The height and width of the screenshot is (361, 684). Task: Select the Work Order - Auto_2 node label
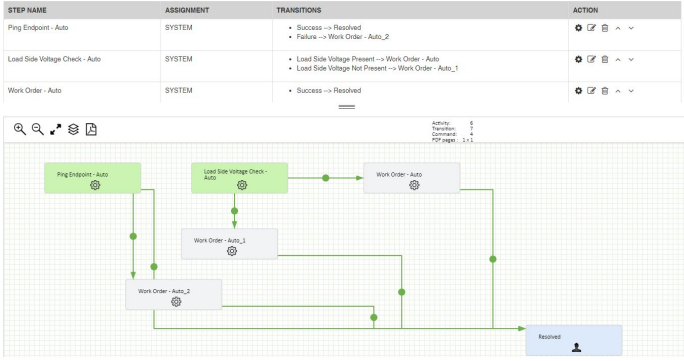[x=164, y=291]
